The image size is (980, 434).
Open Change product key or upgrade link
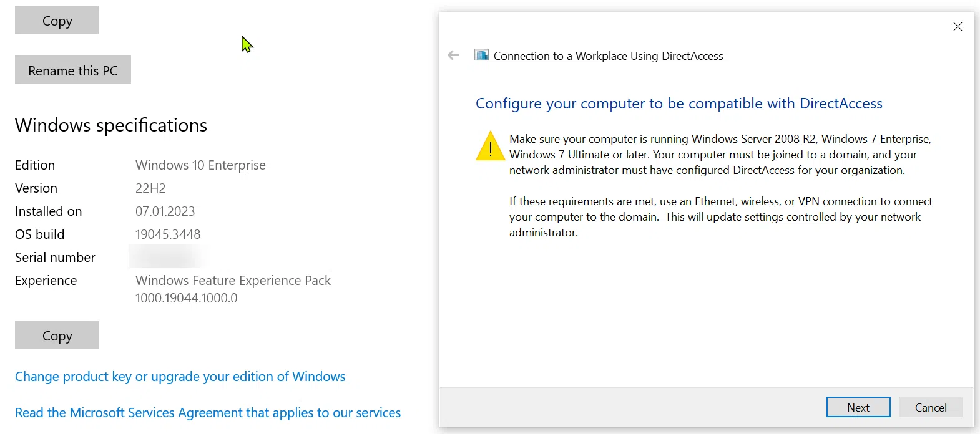point(180,377)
